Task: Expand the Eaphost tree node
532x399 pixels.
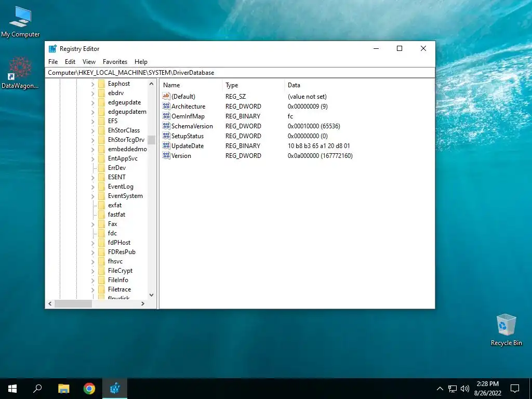Action: [93, 84]
